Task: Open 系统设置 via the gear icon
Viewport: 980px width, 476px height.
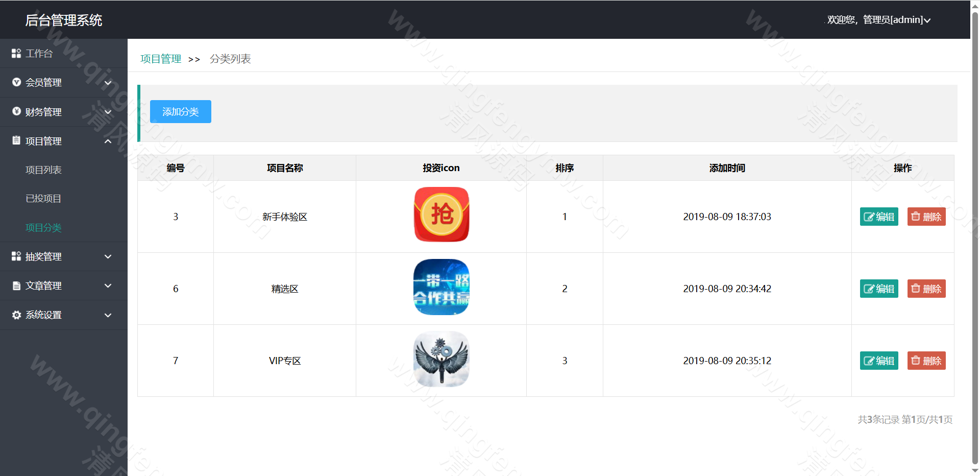Action: (15, 315)
